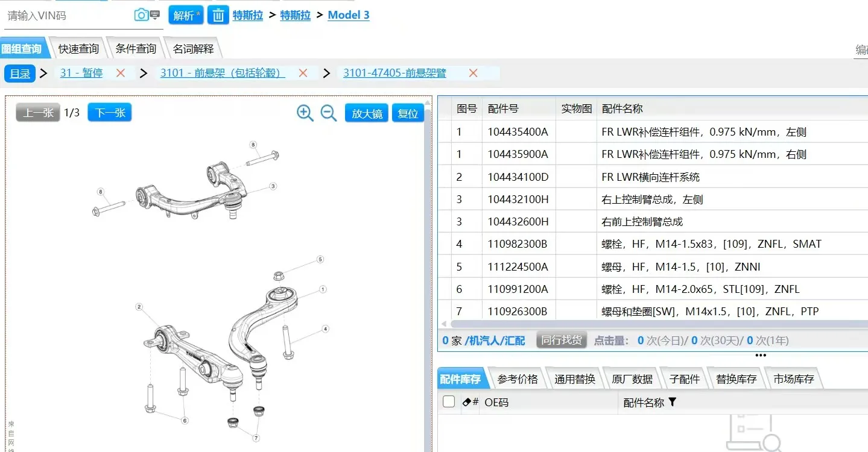868x452 pixels.
Task: Select callout number 3 on the diagram
Action: [273, 187]
